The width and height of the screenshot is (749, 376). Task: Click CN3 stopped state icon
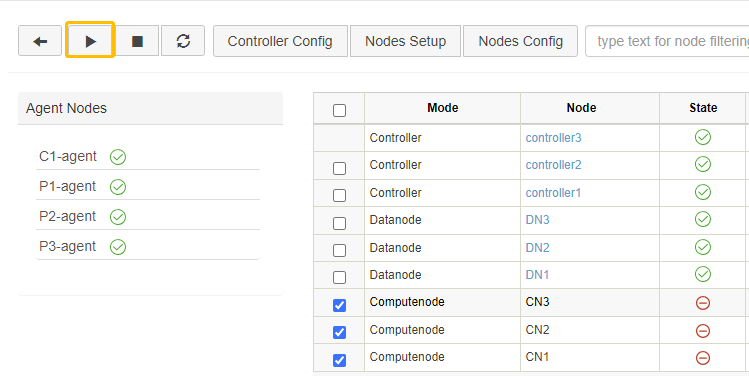pos(703,302)
